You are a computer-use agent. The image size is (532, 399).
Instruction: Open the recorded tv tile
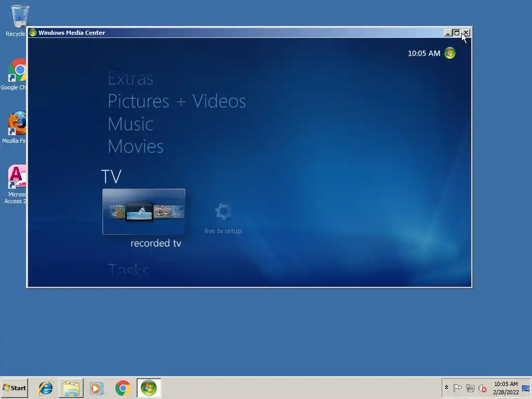pyautogui.click(x=143, y=212)
